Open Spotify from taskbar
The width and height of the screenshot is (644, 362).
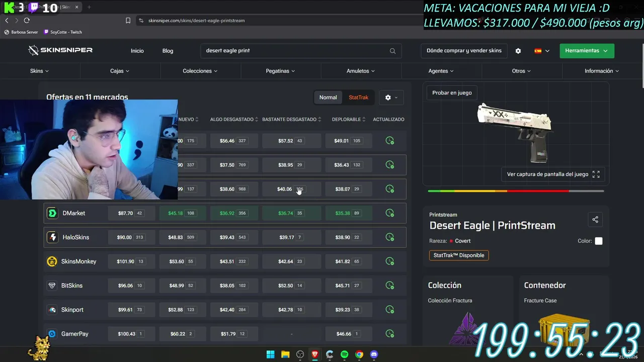point(344,354)
